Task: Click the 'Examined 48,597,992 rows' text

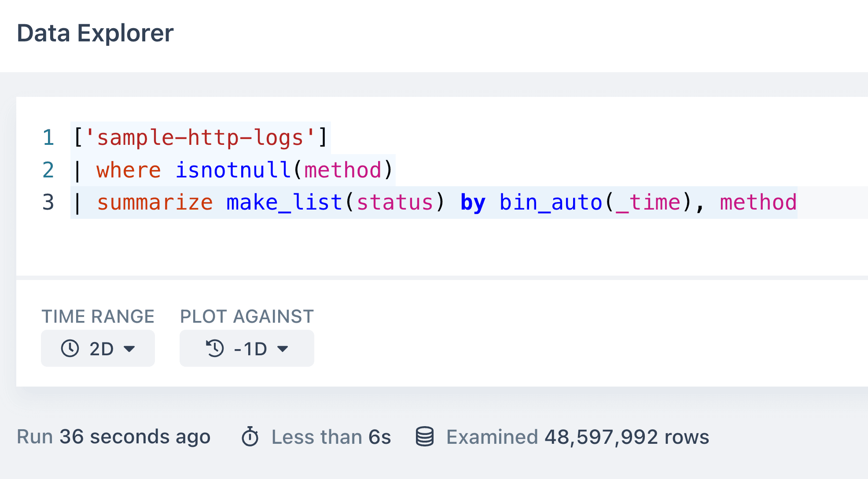Action: (577, 437)
